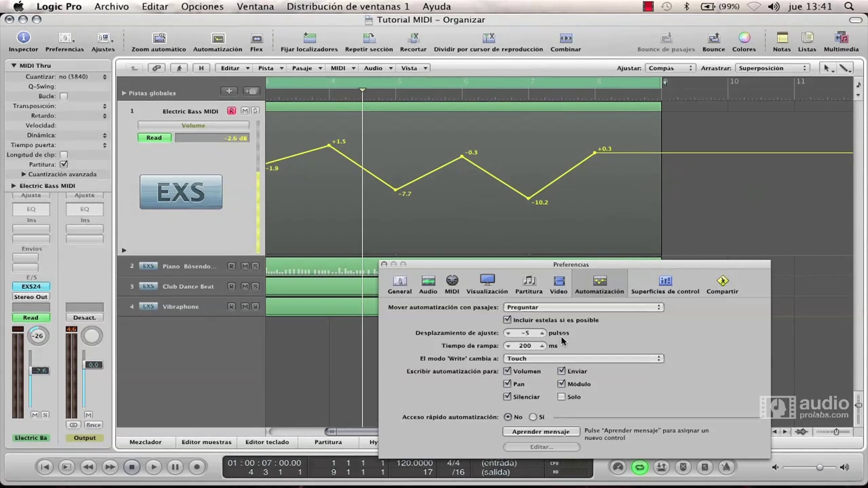Click the Colores palette icon
The height and width of the screenshot is (488, 868).
pos(744,38)
